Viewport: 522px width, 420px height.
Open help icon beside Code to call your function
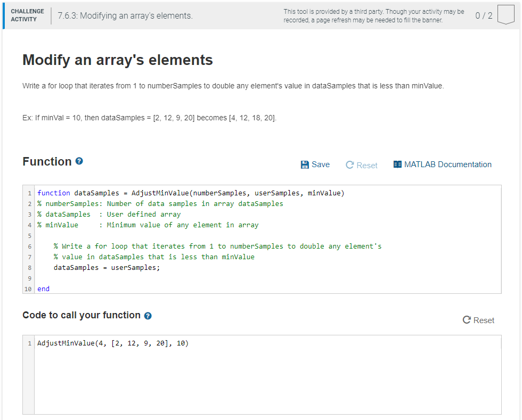(x=148, y=316)
